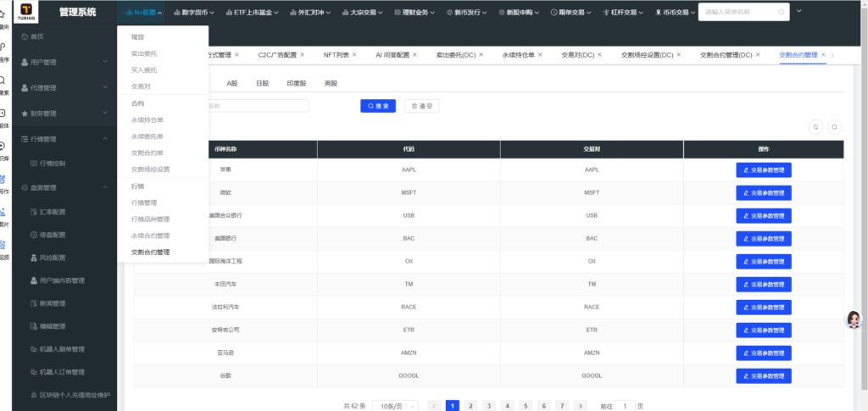868x411 pixels.
Task: Choose 永续委托单 from N+股票 menu
Action: (147, 136)
